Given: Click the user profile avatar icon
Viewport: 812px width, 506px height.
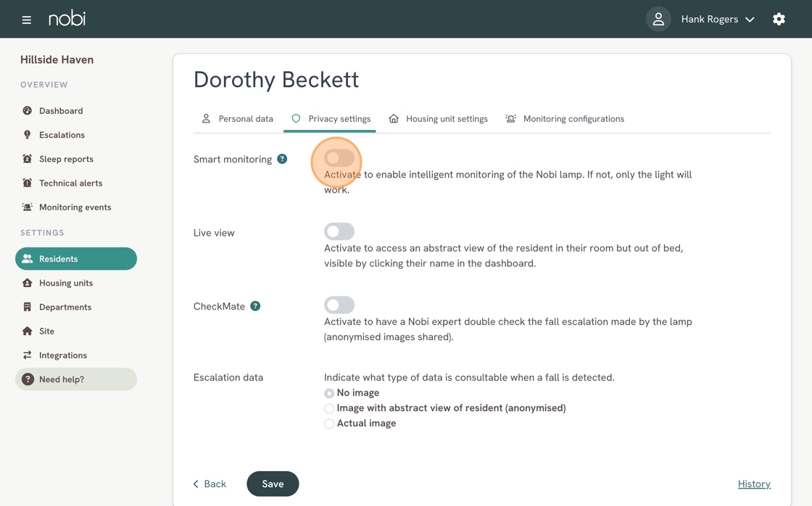Looking at the screenshot, I should pyautogui.click(x=658, y=20).
